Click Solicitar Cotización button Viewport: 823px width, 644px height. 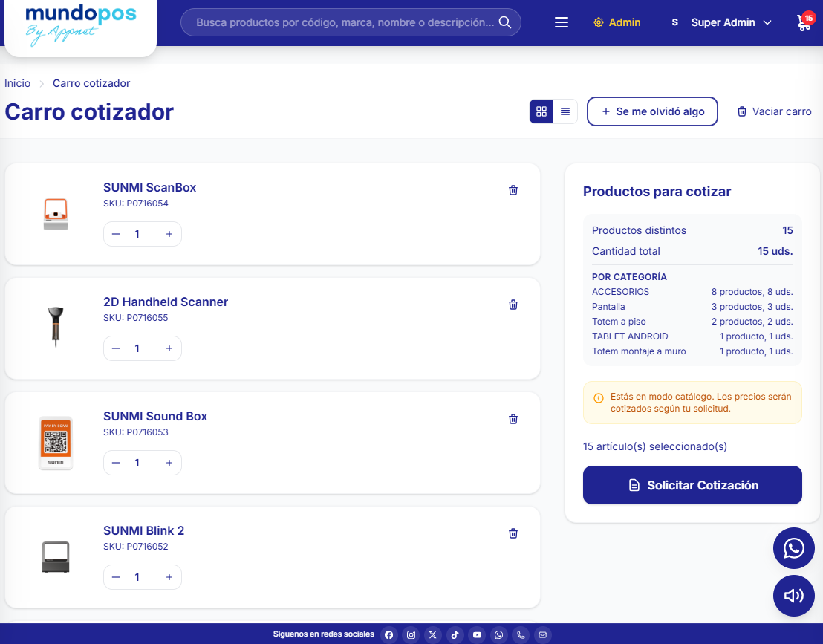click(692, 485)
